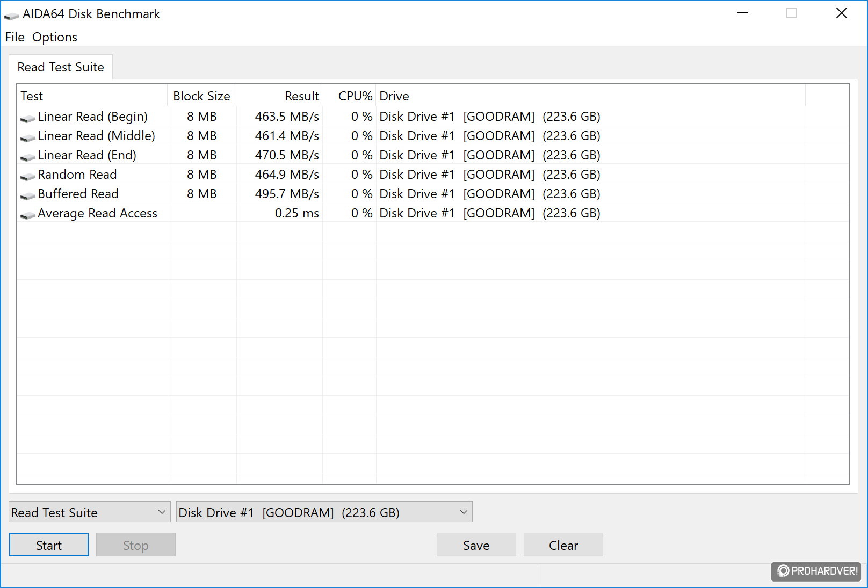Image resolution: width=868 pixels, height=588 pixels.
Task: Click the 470.5 MB/s result value
Action: [287, 155]
